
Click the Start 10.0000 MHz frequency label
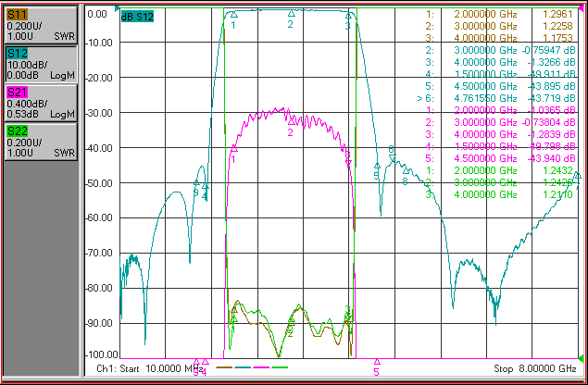pyautogui.click(x=150, y=368)
